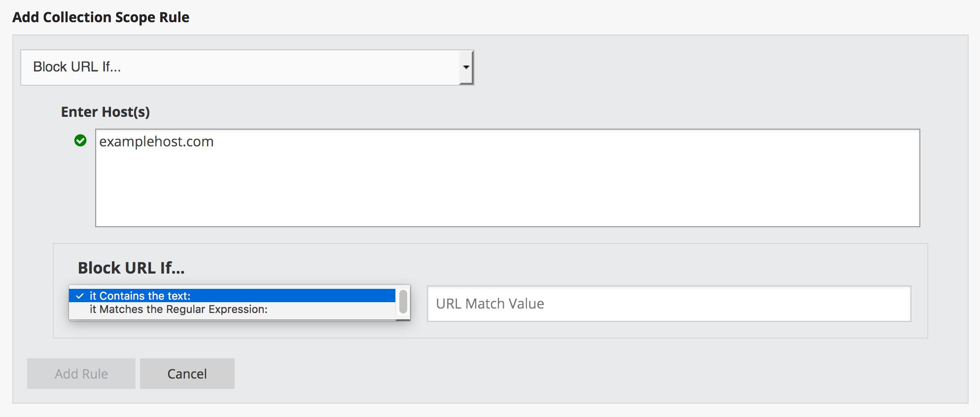Open the top 'Block URL If...' dropdown

point(246,67)
